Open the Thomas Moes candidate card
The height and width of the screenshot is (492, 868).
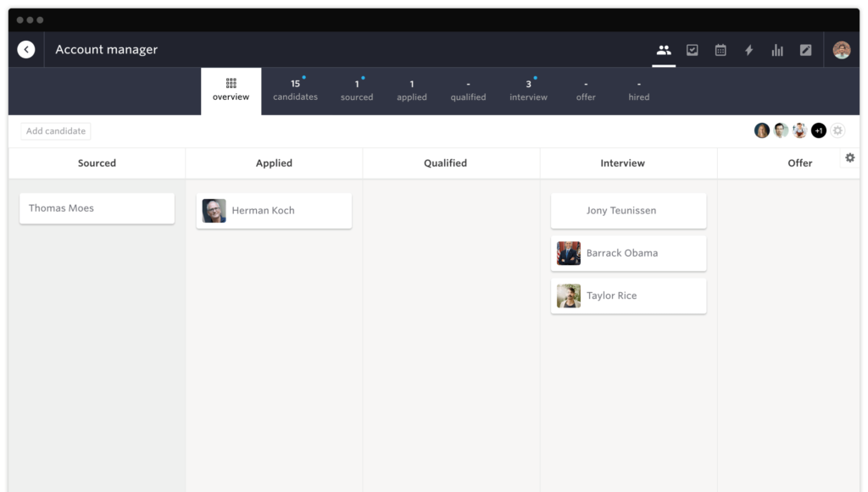click(97, 208)
